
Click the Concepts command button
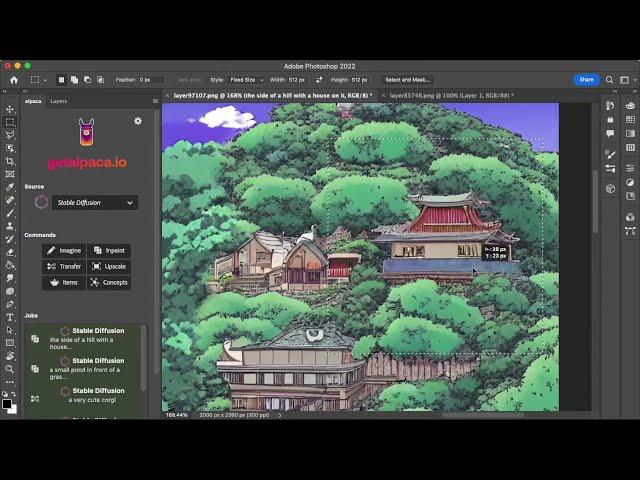109,282
